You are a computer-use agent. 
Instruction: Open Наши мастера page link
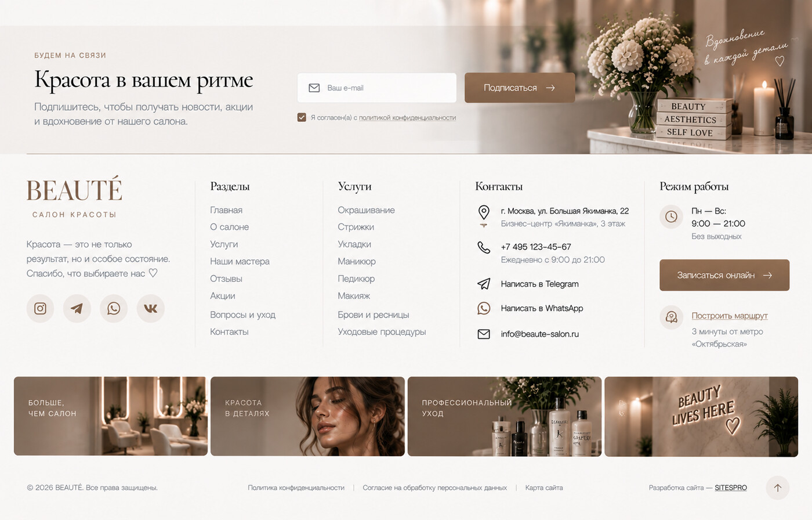tap(240, 261)
